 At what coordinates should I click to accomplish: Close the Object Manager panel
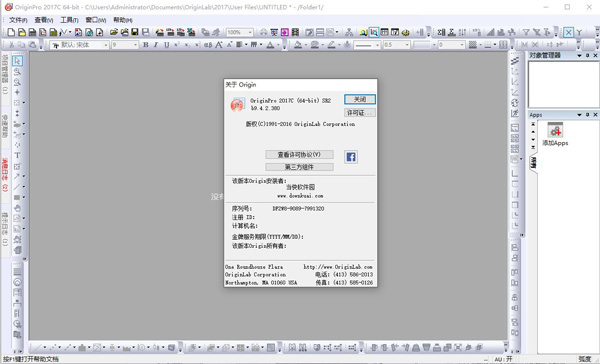point(595,55)
